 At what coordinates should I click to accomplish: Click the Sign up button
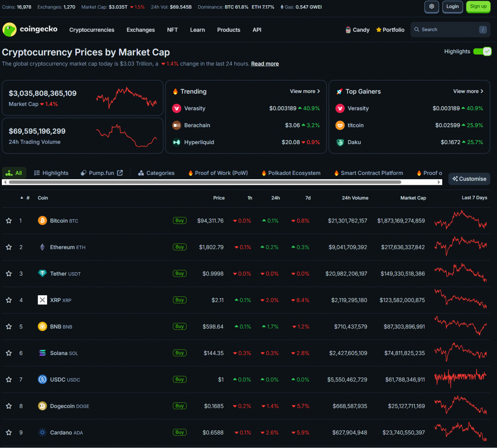478,7
